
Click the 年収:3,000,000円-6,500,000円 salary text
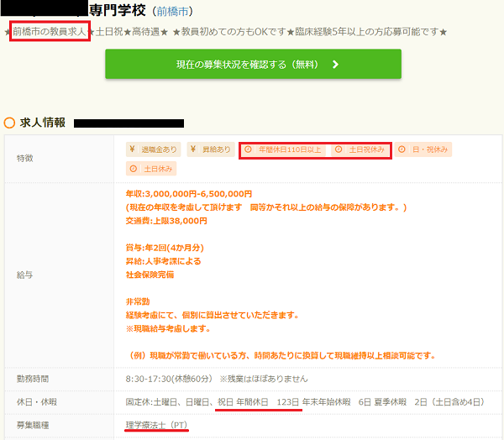coord(189,194)
